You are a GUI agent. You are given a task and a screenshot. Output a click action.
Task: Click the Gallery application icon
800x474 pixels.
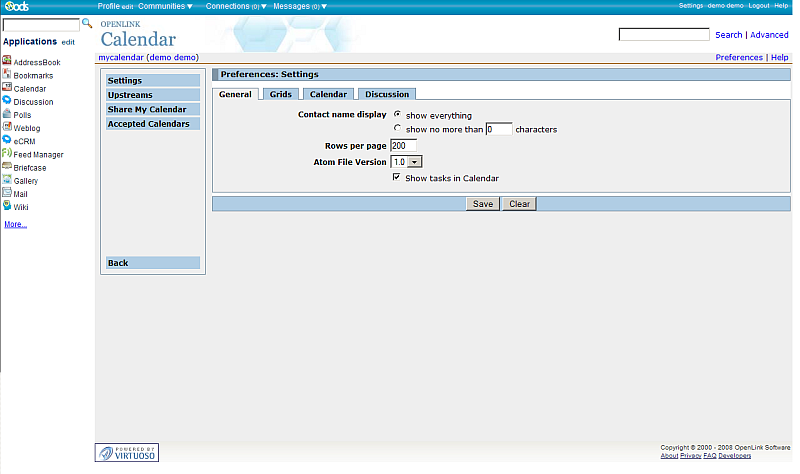pyautogui.click(x=7, y=180)
